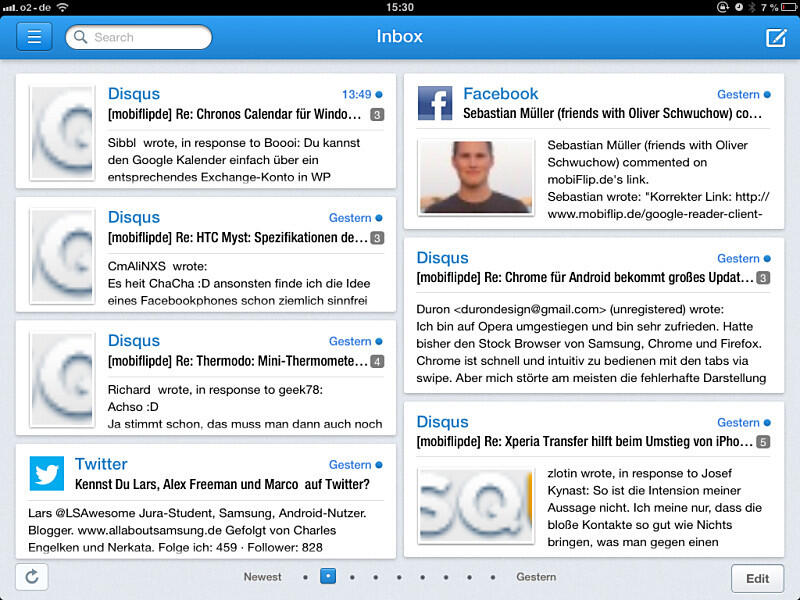
Task: Tap thread count badge 5 on Xperia Transfer
Action: click(x=763, y=442)
